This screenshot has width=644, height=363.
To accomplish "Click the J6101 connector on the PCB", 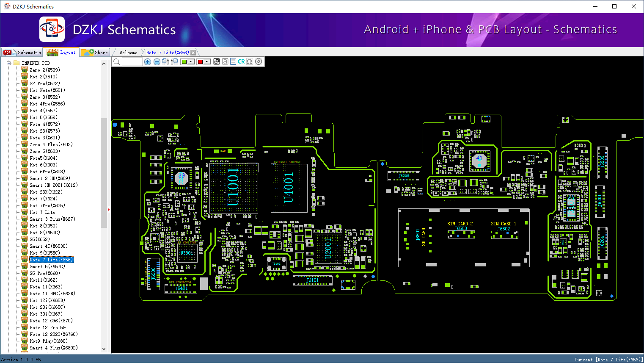I will [x=313, y=280].
